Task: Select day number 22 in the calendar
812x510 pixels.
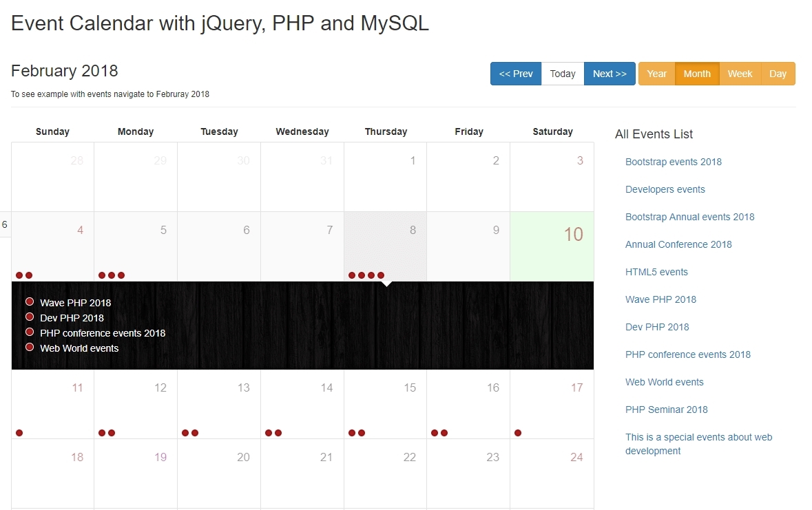Action: (x=410, y=457)
